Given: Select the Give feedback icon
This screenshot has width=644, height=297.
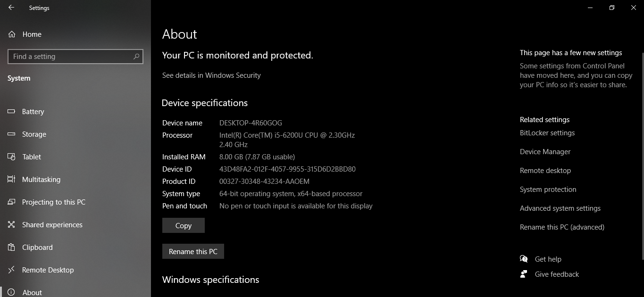Looking at the screenshot, I should coord(524,274).
